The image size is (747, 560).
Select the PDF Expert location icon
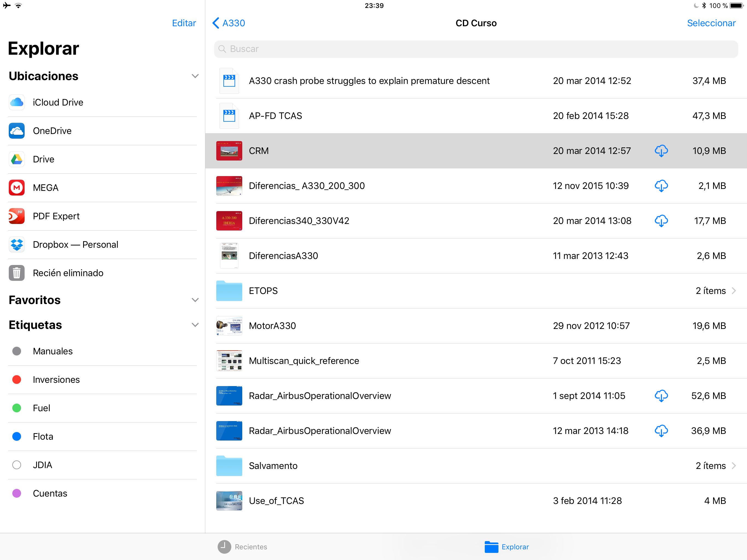(17, 216)
